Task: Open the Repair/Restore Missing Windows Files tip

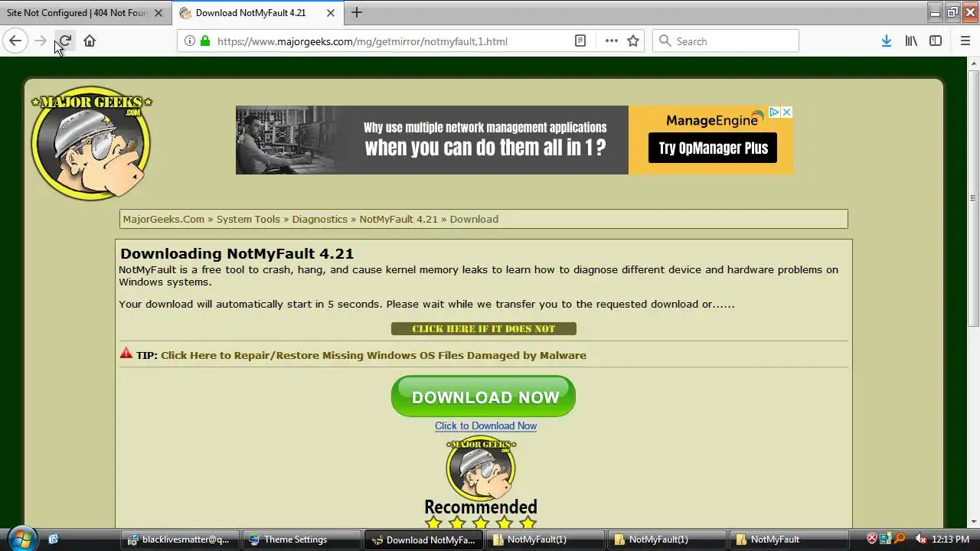Action: [x=374, y=355]
